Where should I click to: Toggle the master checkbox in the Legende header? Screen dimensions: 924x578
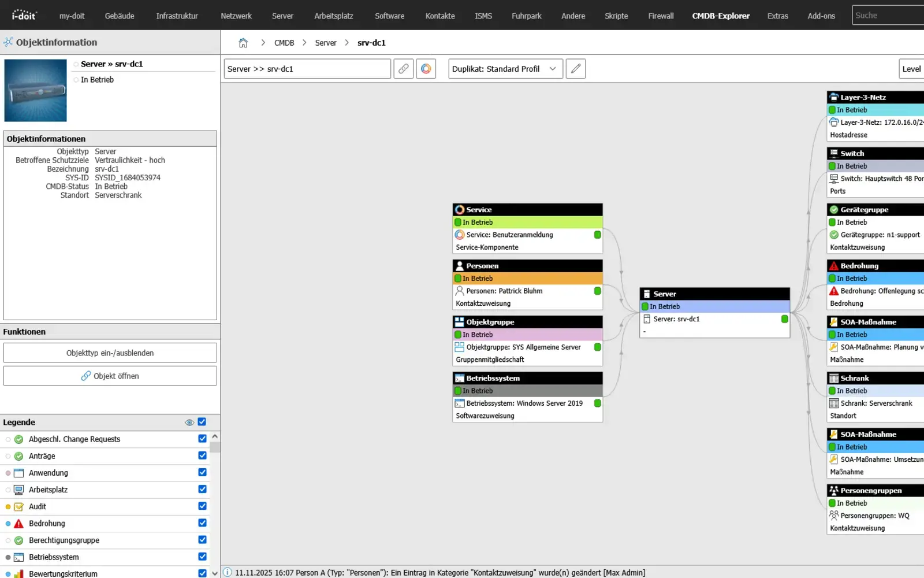coord(202,422)
